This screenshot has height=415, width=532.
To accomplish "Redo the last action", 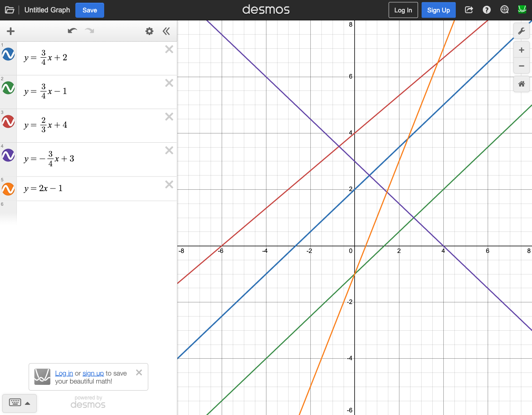I will click(90, 31).
